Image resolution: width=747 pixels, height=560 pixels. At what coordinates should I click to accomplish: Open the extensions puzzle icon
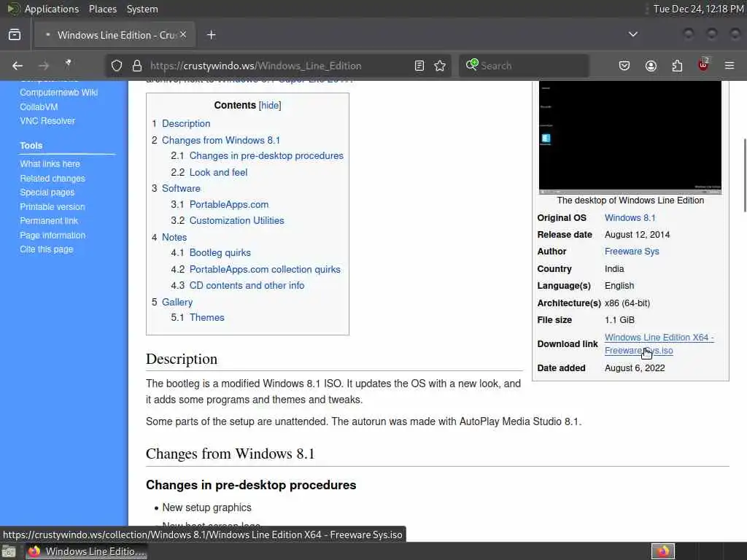pyautogui.click(x=677, y=66)
